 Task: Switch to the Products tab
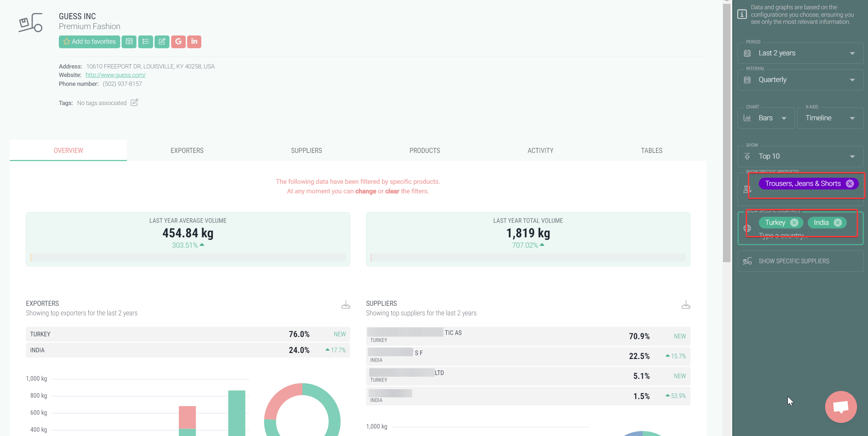[x=425, y=150]
